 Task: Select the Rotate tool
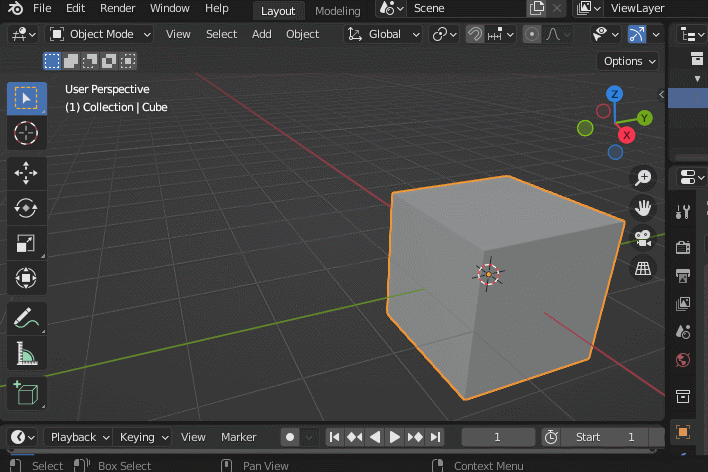[x=26, y=208]
